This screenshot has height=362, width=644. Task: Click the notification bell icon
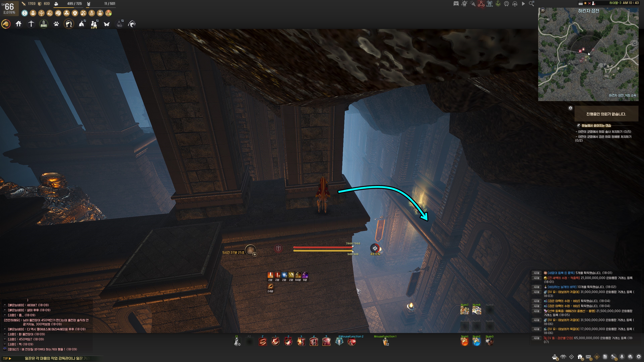622,357
